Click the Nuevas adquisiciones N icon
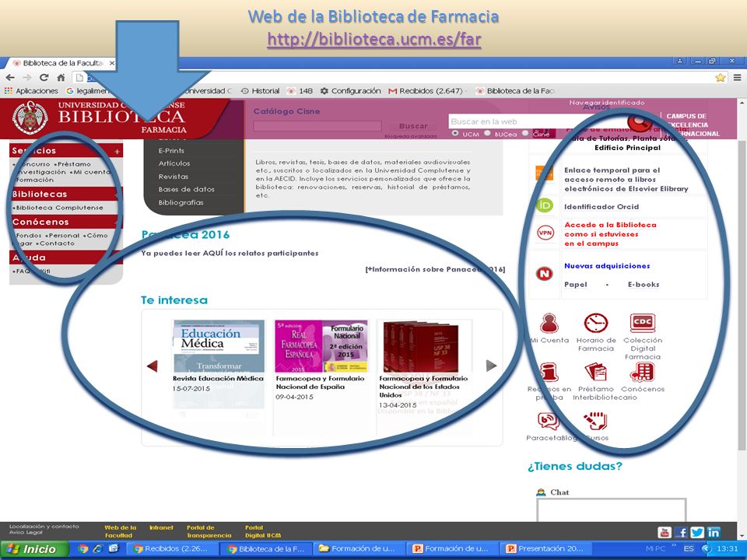 click(x=545, y=273)
